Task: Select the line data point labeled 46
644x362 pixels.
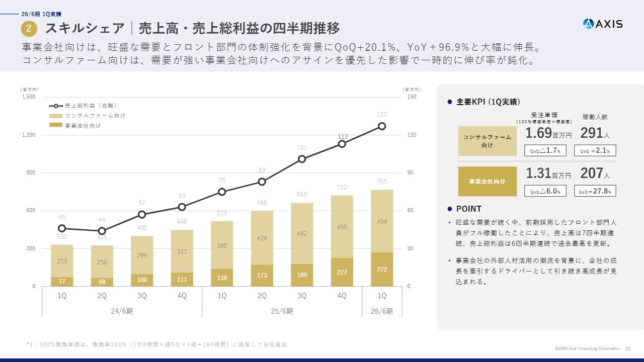Action: pyautogui.click(x=62, y=228)
